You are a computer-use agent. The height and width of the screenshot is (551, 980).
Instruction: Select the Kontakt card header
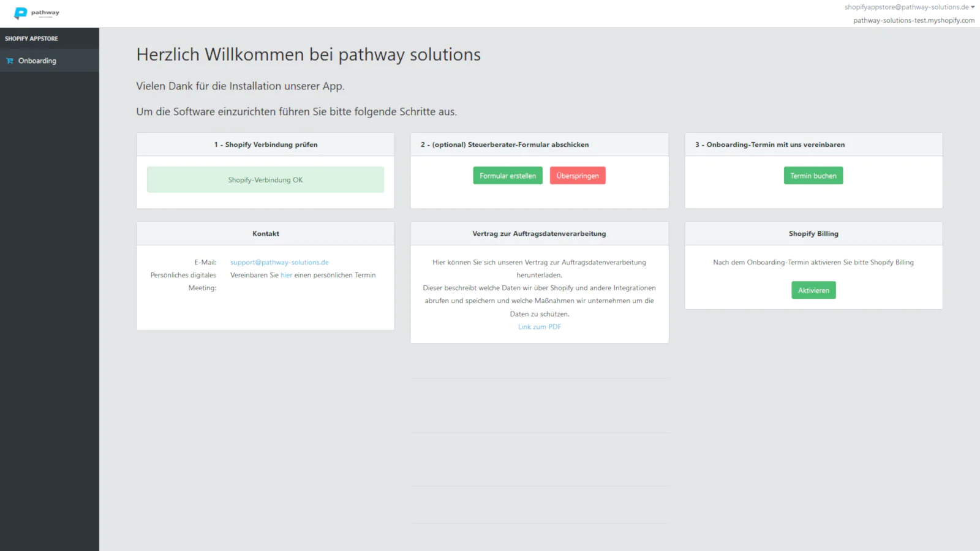(265, 234)
